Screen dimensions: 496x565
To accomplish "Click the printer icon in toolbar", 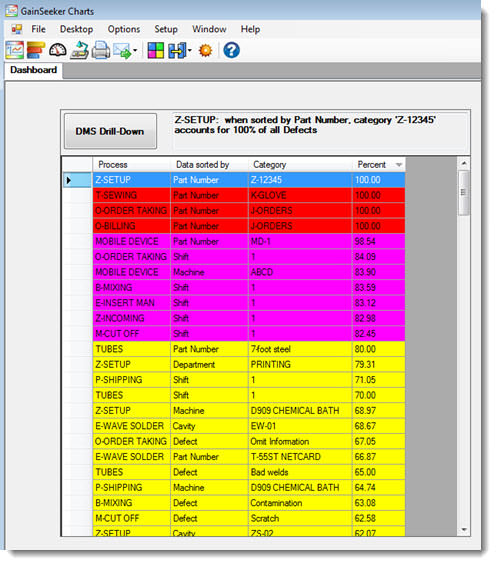I will 101,50.
